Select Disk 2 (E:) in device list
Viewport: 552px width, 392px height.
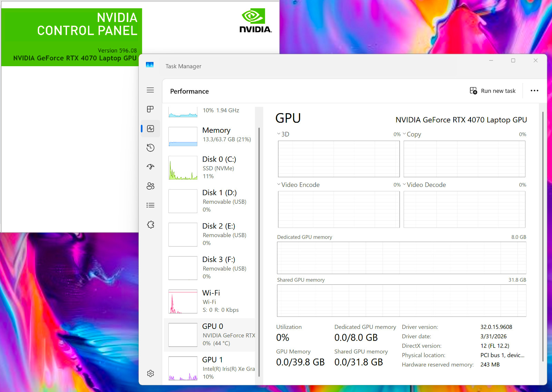(210, 234)
